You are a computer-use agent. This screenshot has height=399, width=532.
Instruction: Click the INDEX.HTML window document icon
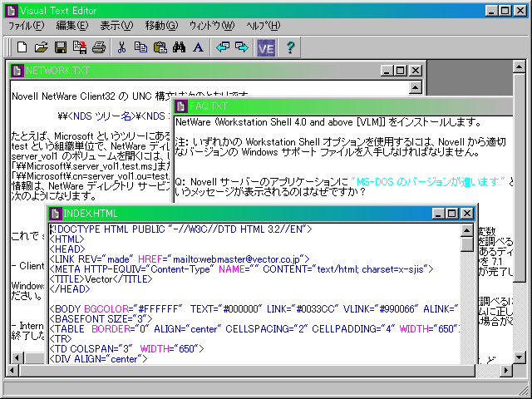pos(56,214)
